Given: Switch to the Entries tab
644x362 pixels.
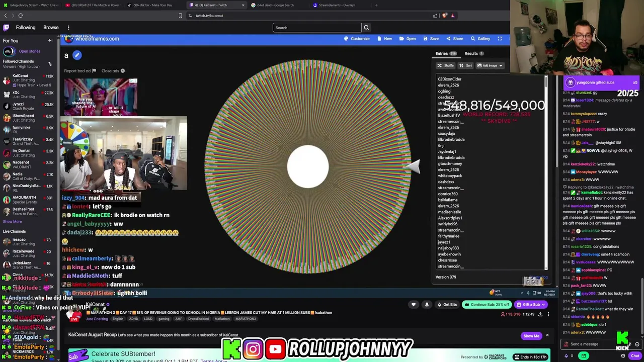Looking at the screenshot, I should pos(446,53).
